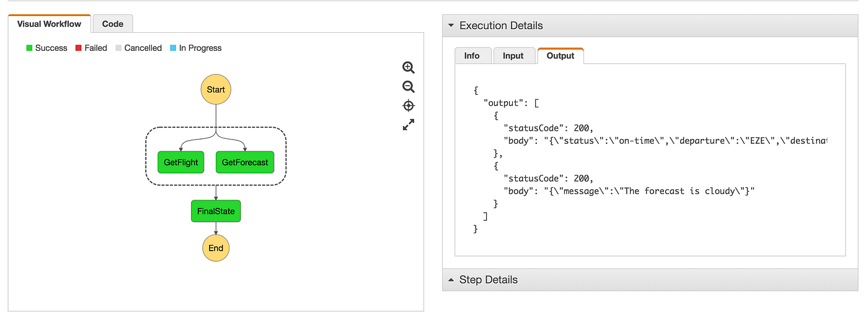Click the body line containing "on-time"
The width and height of the screenshot is (868, 330).
tap(665, 141)
